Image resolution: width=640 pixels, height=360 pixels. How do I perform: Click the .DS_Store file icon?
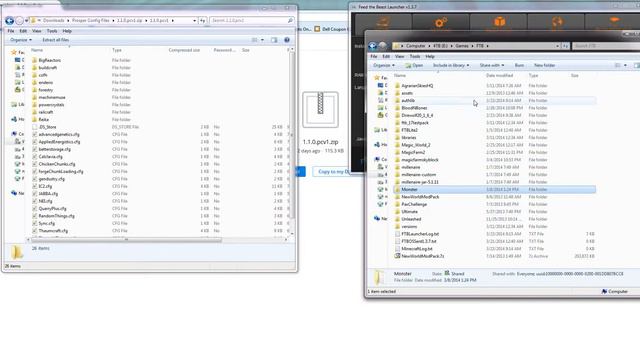tap(34, 127)
